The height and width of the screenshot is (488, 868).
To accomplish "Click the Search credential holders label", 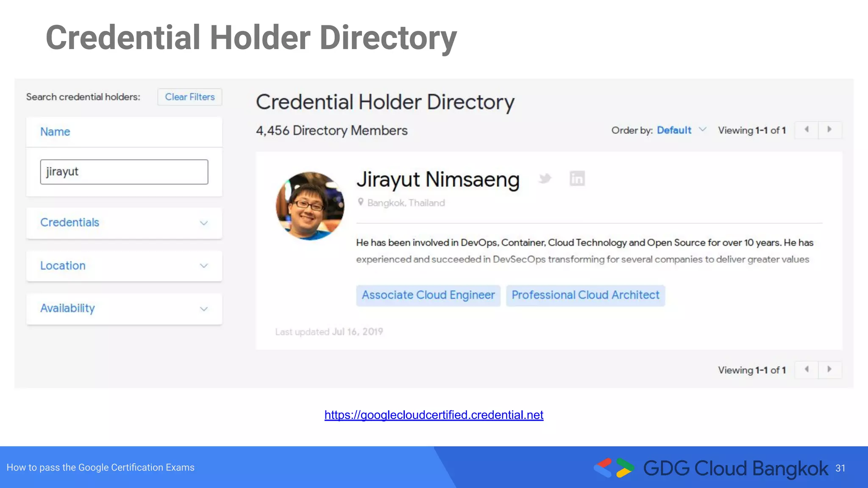I will (x=83, y=97).
